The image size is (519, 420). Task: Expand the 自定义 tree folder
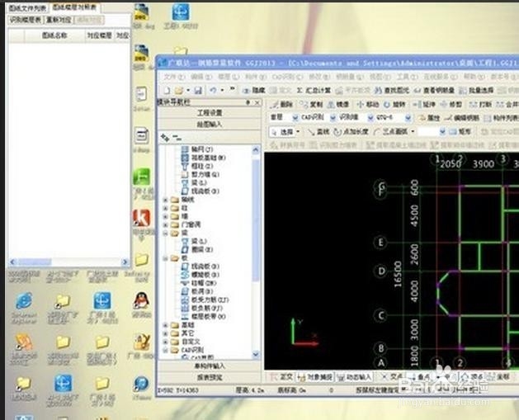coord(166,342)
